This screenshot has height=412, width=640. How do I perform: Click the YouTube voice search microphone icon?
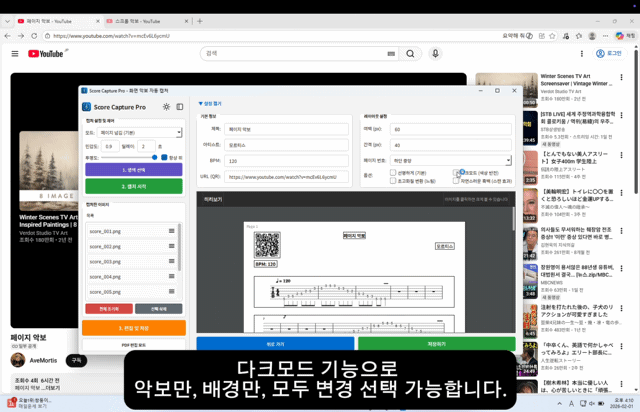coord(435,54)
